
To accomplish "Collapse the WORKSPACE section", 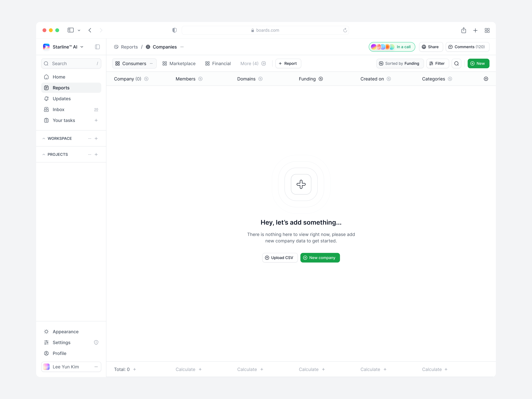I will point(44,138).
